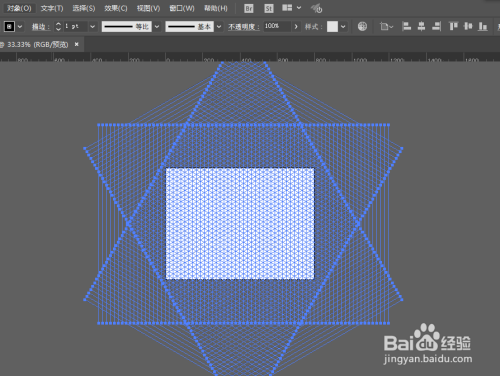Click horizontal align right icon
The width and height of the screenshot is (500, 376).
[x=436, y=26]
